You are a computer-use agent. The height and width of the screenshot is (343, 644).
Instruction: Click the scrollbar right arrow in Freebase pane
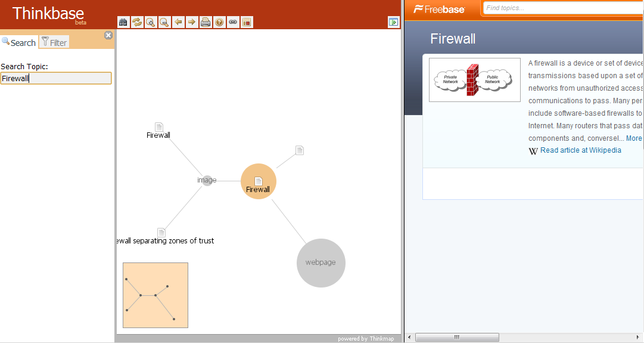tap(638, 337)
